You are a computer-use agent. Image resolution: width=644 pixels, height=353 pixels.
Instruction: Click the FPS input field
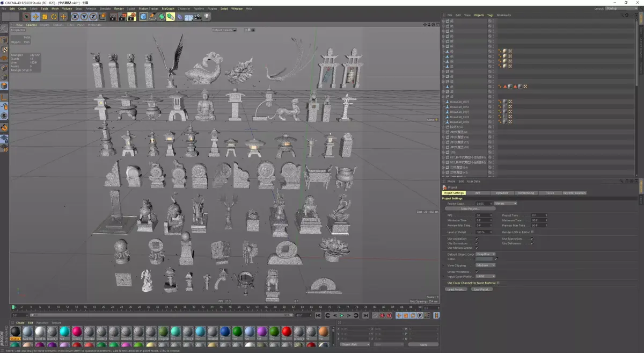[484, 215]
